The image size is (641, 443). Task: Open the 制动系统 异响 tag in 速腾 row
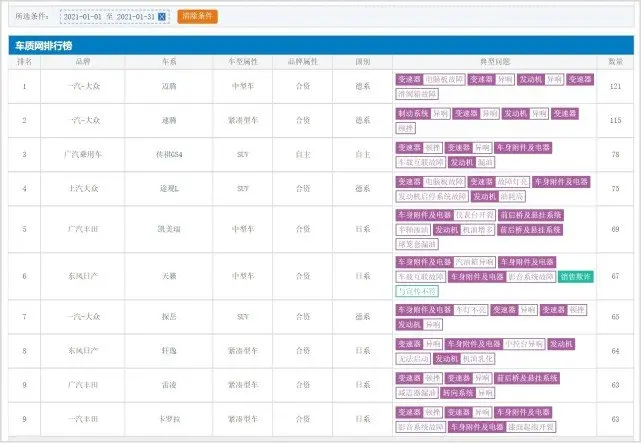423,114
